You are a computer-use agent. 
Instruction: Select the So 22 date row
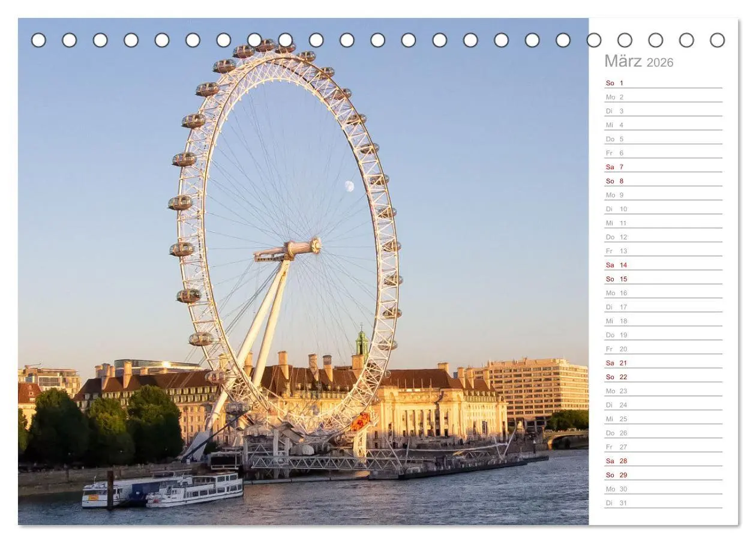(x=663, y=376)
